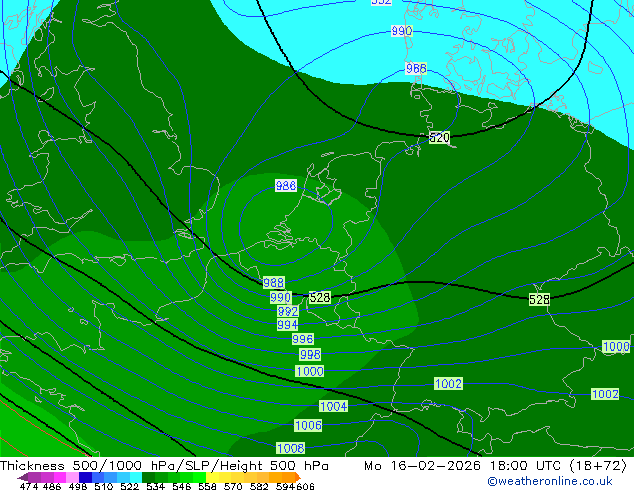Click the 520 height contour label
The image size is (634, 490).
click(439, 137)
